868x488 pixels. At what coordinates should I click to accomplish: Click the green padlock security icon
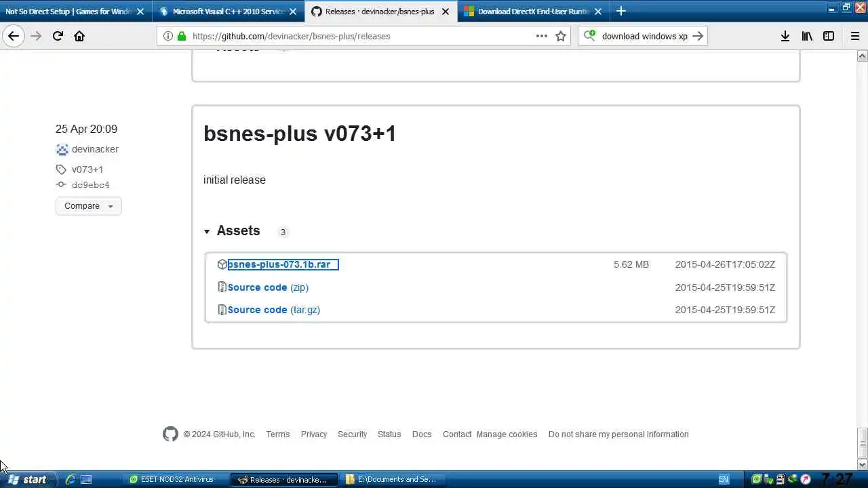(181, 36)
